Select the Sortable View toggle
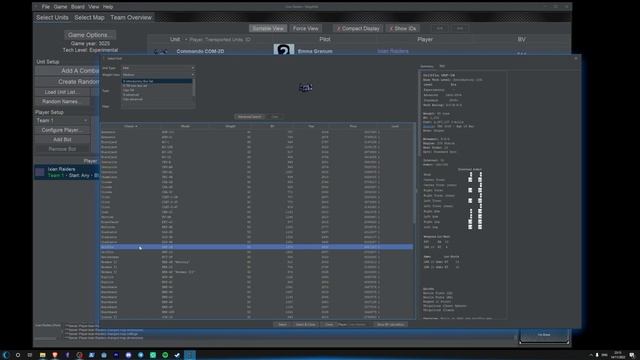The image size is (640, 360). (x=268, y=29)
